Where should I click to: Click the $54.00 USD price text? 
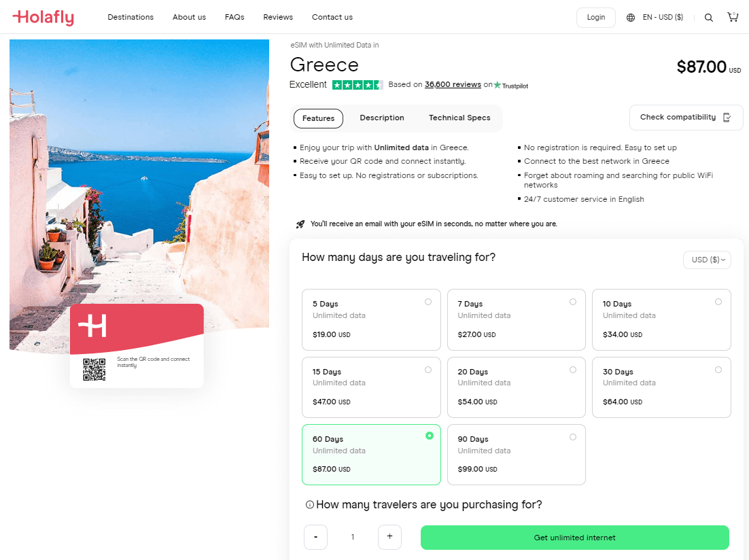pos(477,402)
